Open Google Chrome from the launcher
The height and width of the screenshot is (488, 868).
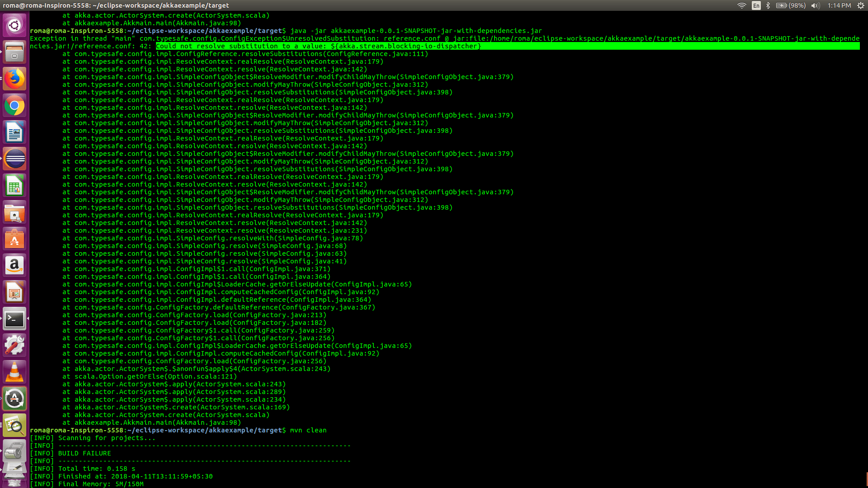point(14,106)
